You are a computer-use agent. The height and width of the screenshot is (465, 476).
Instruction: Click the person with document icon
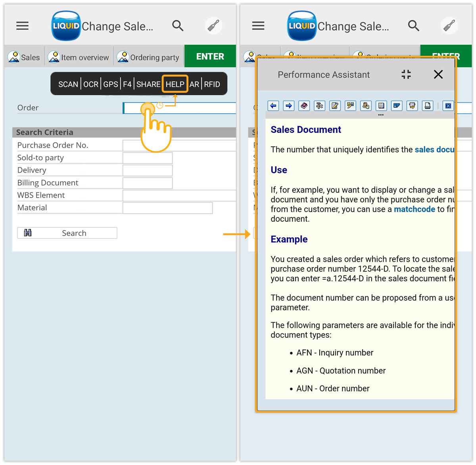coord(366,106)
